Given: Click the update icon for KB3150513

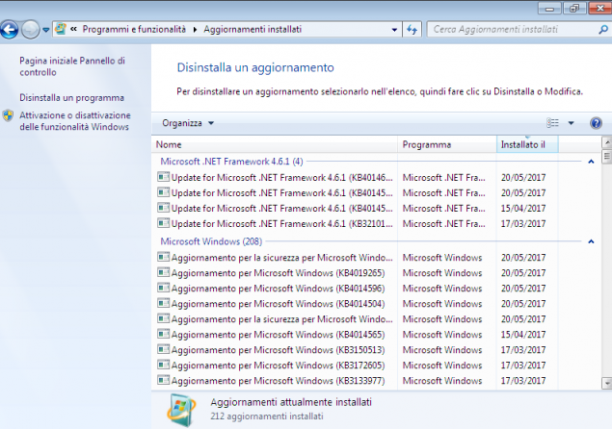Looking at the screenshot, I should coord(163,349).
